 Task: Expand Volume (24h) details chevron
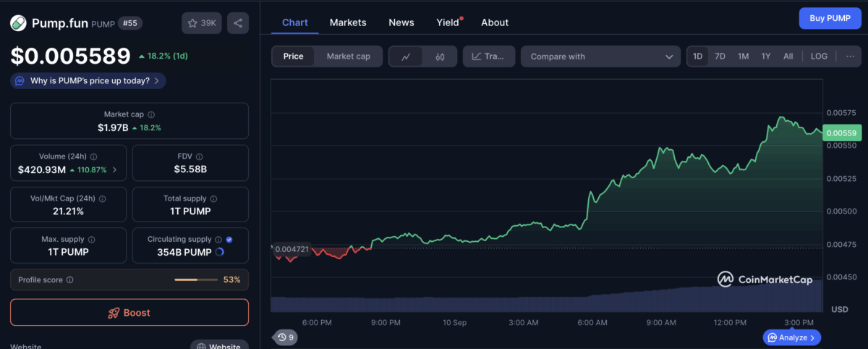point(115,170)
